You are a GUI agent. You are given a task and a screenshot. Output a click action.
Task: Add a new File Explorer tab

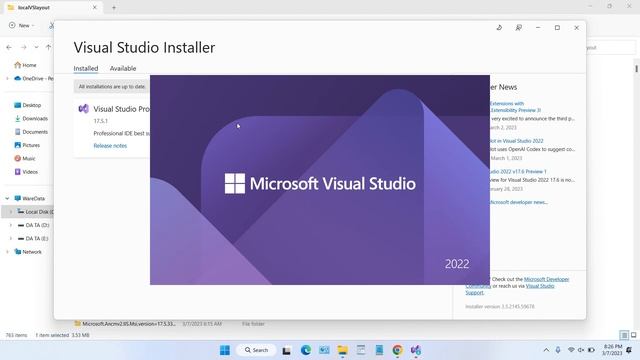point(114,7)
